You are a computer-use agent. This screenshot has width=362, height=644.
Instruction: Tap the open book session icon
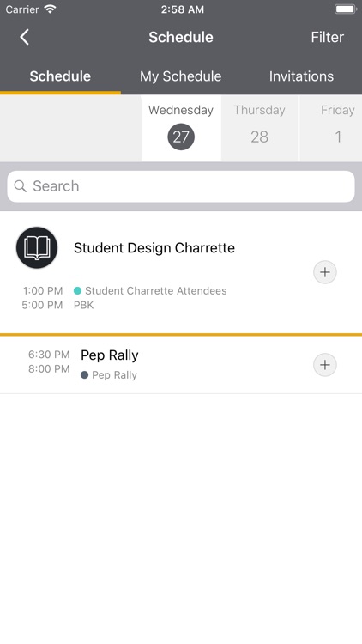(x=37, y=247)
